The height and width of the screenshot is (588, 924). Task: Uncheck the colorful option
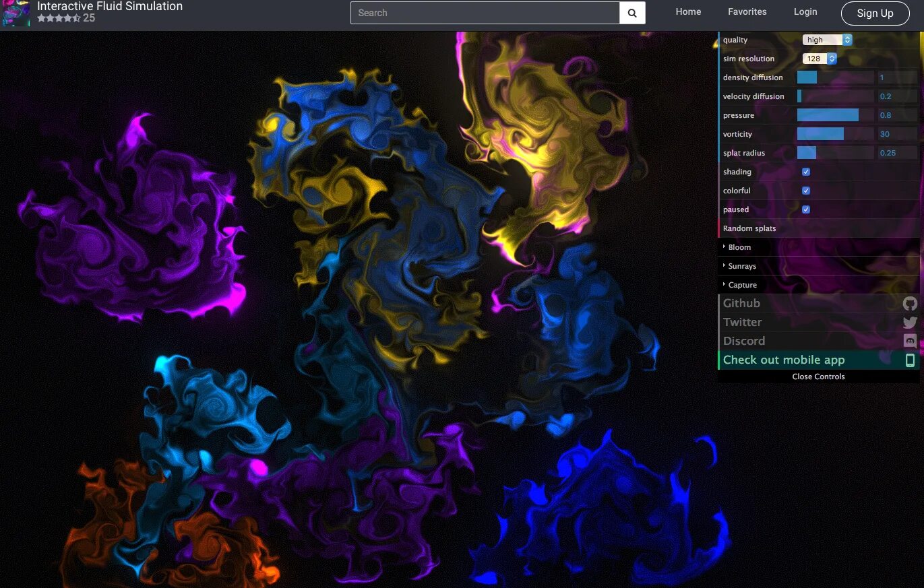(x=806, y=191)
